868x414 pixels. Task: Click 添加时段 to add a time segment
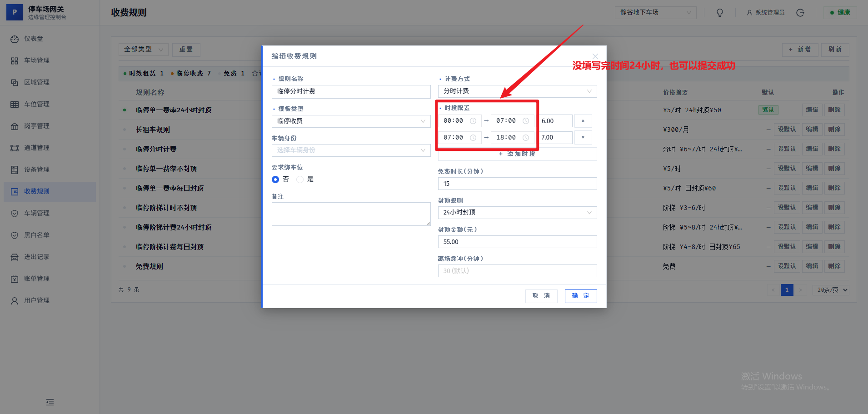(x=517, y=154)
